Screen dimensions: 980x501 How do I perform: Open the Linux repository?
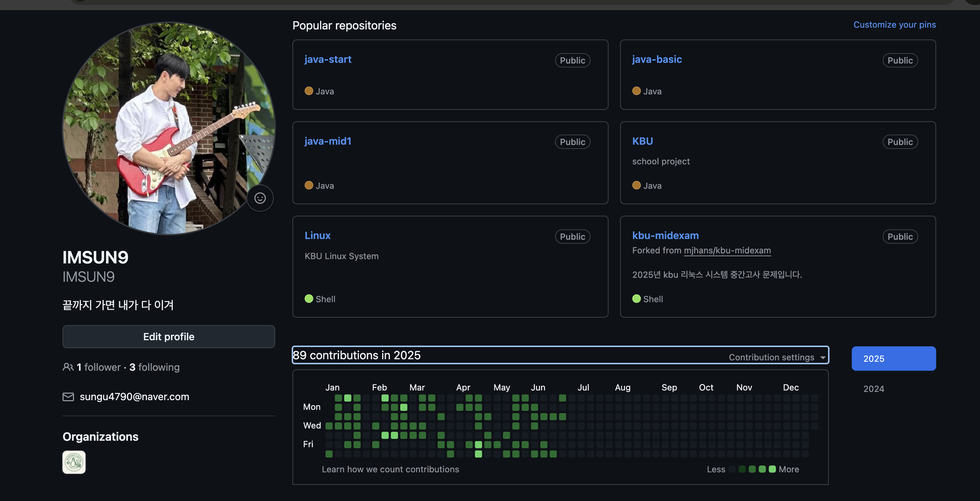[x=317, y=235]
